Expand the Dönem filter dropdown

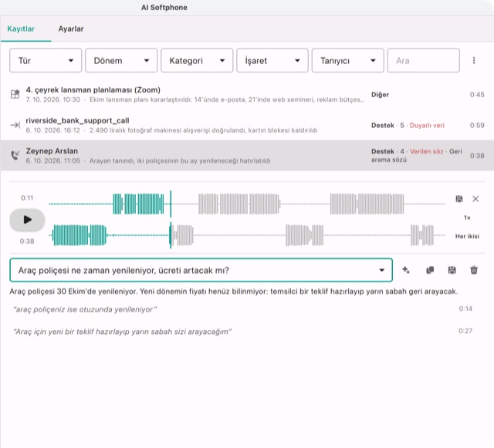[121, 60]
